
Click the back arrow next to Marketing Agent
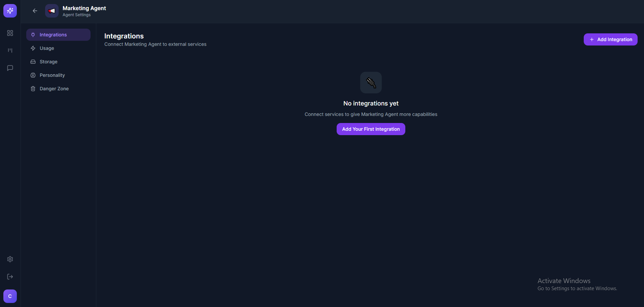pyautogui.click(x=35, y=10)
